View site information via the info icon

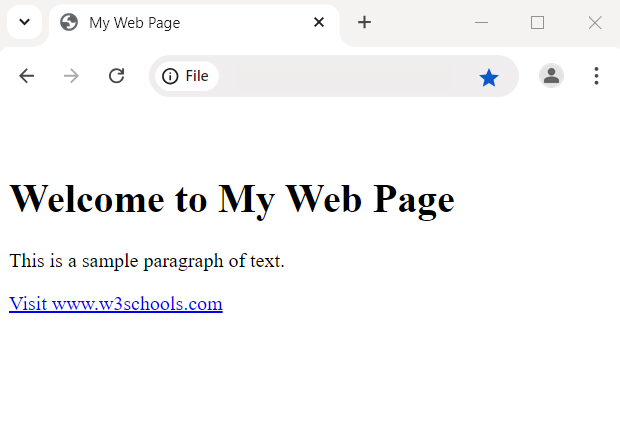(x=170, y=76)
